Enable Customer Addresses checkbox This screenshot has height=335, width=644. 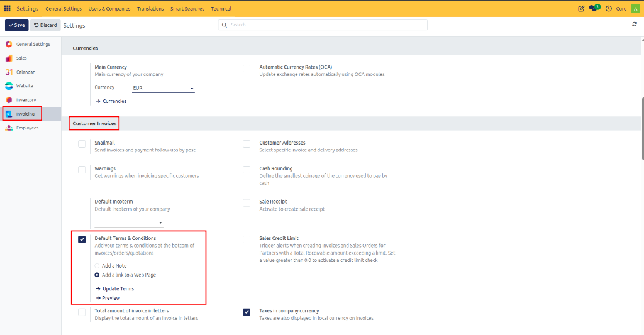click(247, 144)
